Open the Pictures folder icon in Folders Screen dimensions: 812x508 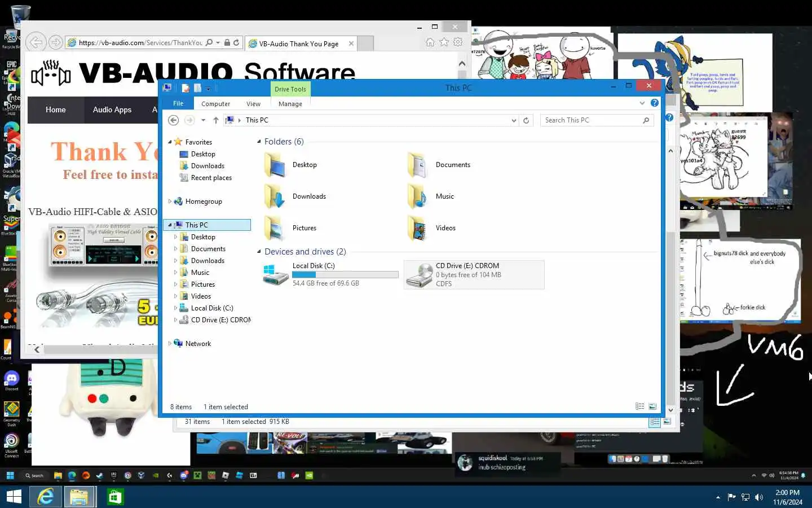(x=275, y=228)
